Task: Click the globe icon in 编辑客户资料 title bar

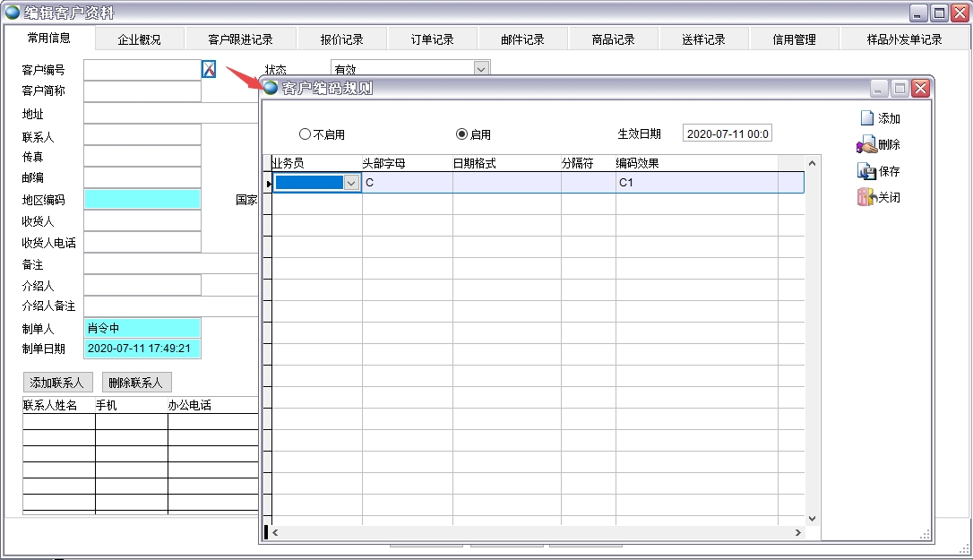Action: [13, 13]
